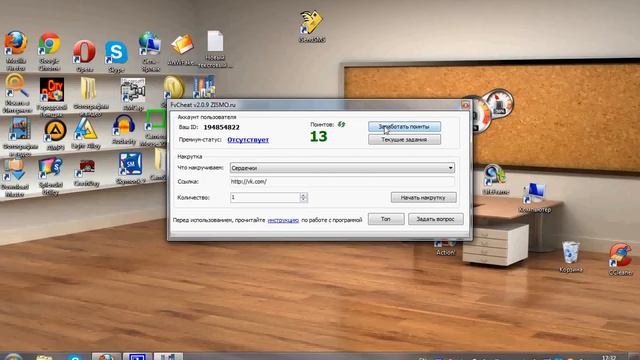Open the green square desktop shortcut
Viewport: 640px width, 360px height.
click(155, 120)
